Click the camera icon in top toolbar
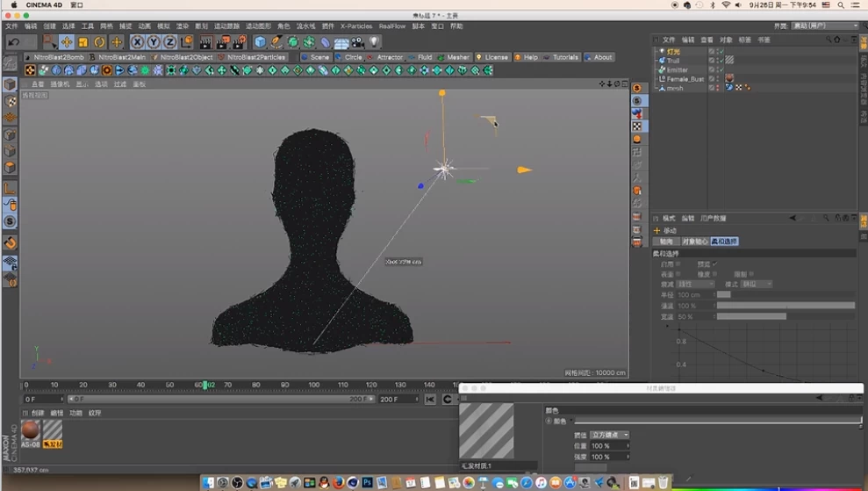868x491 pixels. coord(358,42)
